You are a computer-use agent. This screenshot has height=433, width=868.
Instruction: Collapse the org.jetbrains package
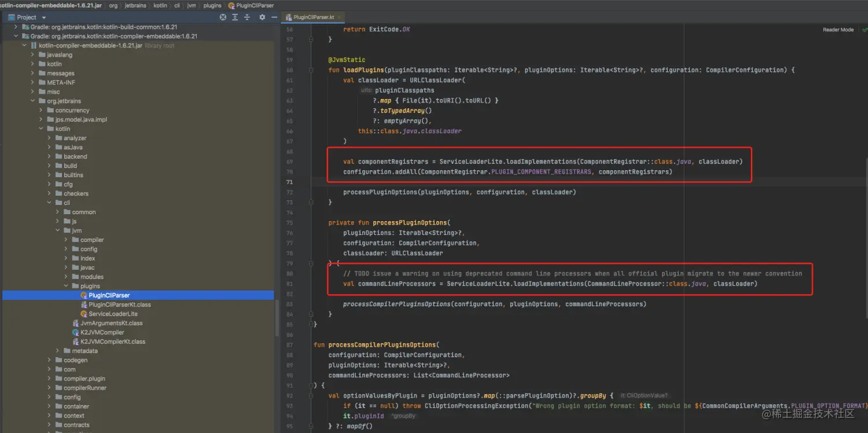click(x=33, y=101)
